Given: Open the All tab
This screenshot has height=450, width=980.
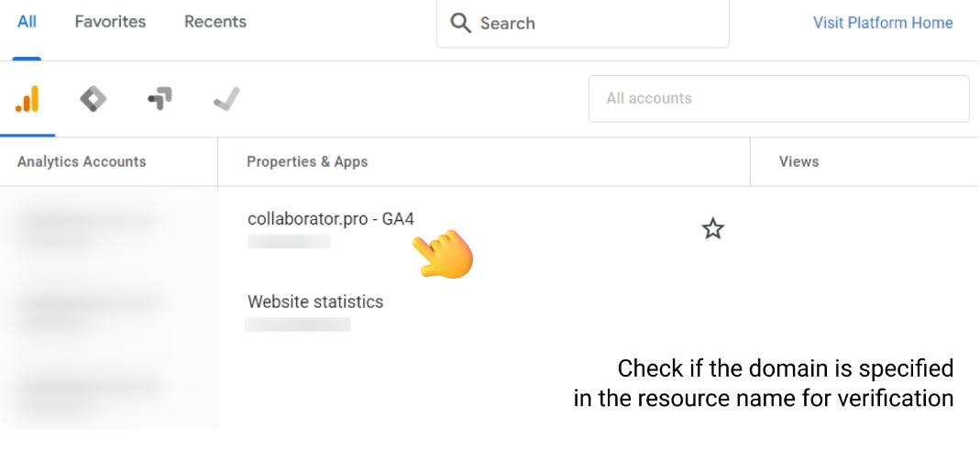Looking at the screenshot, I should click(x=27, y=22).
